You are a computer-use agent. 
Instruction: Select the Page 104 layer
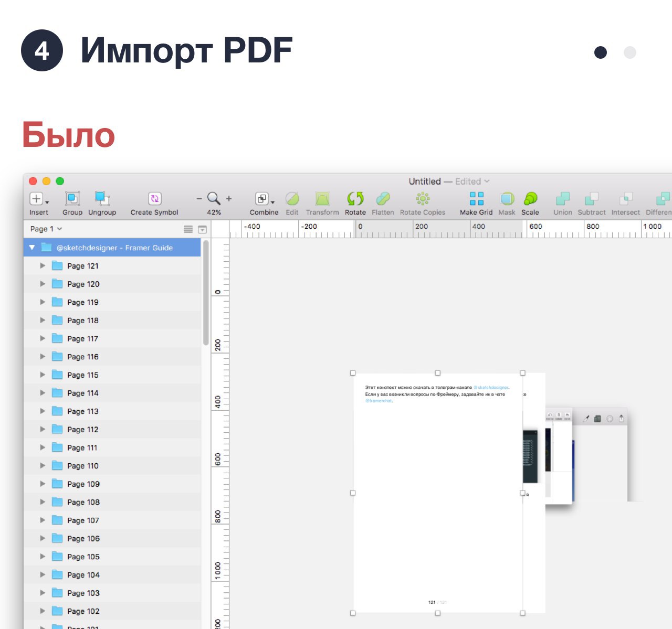tap(112, 575)
